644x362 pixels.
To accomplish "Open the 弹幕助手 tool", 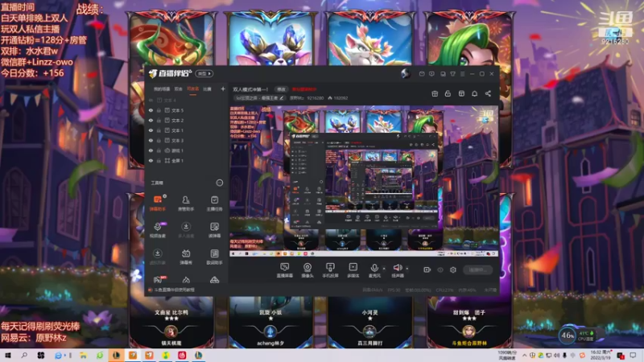I will 158,204.
